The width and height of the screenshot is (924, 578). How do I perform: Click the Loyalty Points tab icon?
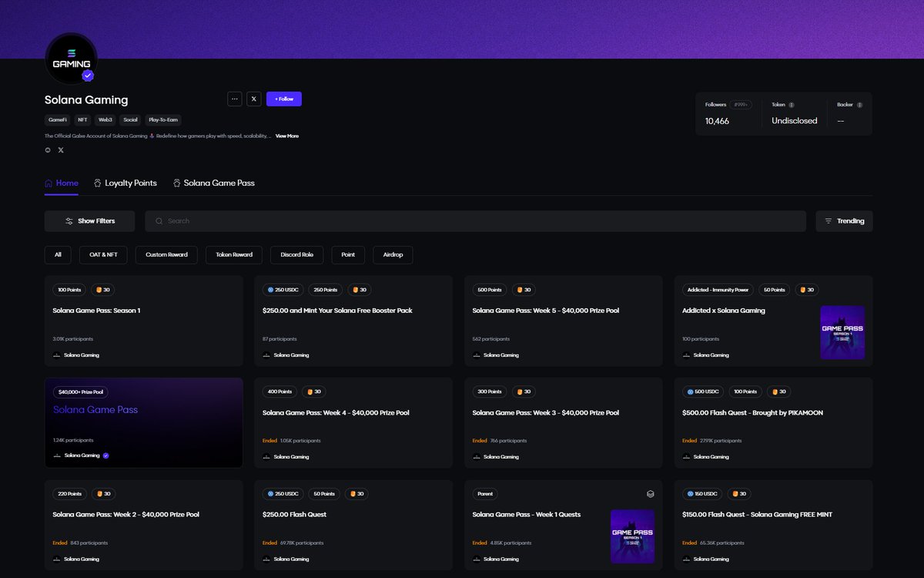[x=98, y=183]
